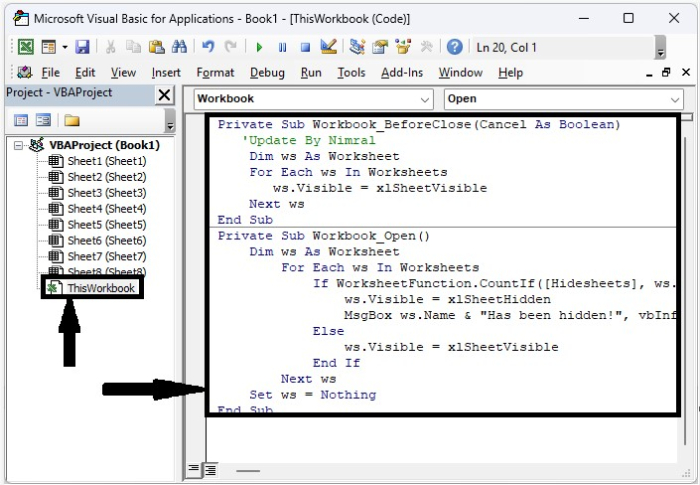Open the Help menu

pos(511,73)
